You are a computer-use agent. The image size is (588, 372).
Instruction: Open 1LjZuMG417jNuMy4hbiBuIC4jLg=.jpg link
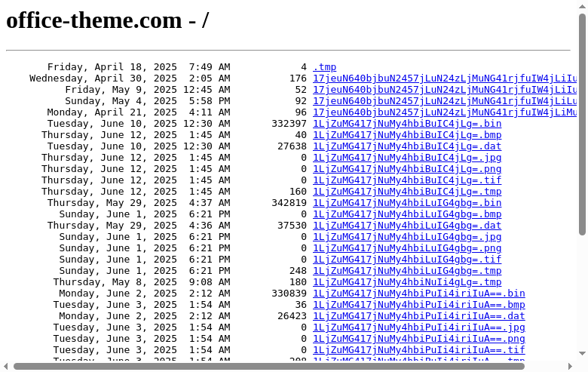(407, 158)
